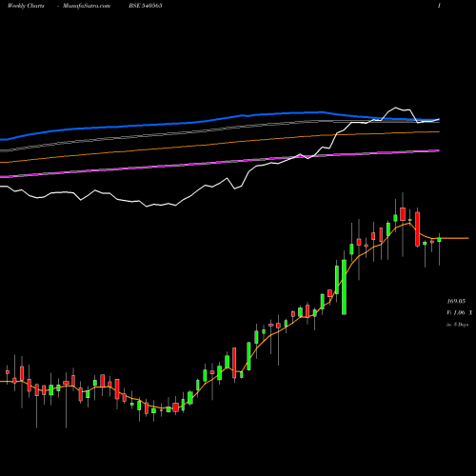Click the large red candle near the peak

click(417, 229)
